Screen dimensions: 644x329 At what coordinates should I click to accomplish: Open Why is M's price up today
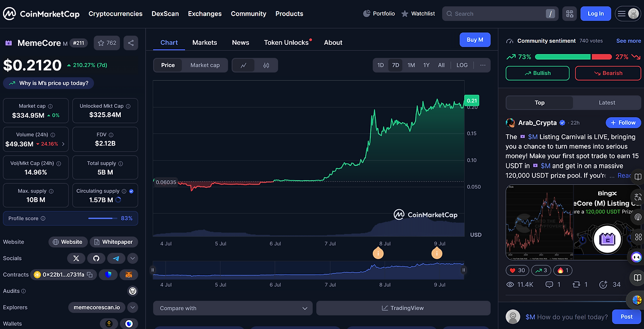pyautogui.click(x=48, y=83)
